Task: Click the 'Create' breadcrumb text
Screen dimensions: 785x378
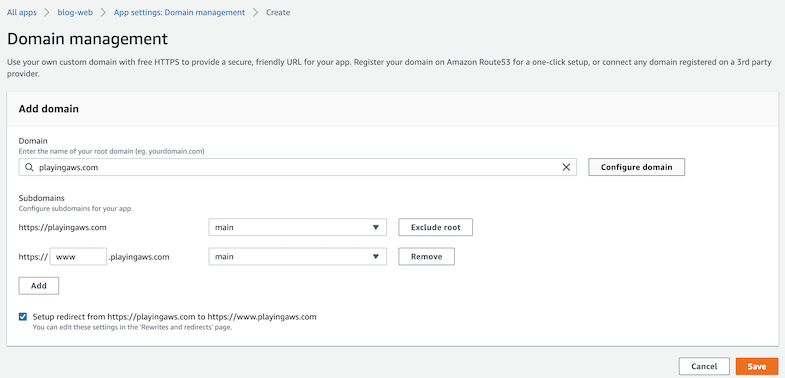Action: pos(278,13)
